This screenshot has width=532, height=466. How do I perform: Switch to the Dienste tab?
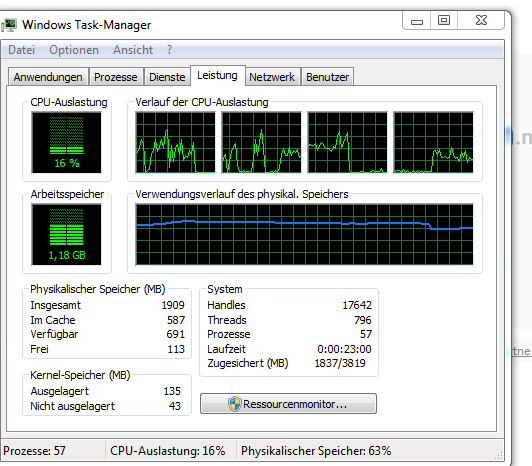(167, 77)
